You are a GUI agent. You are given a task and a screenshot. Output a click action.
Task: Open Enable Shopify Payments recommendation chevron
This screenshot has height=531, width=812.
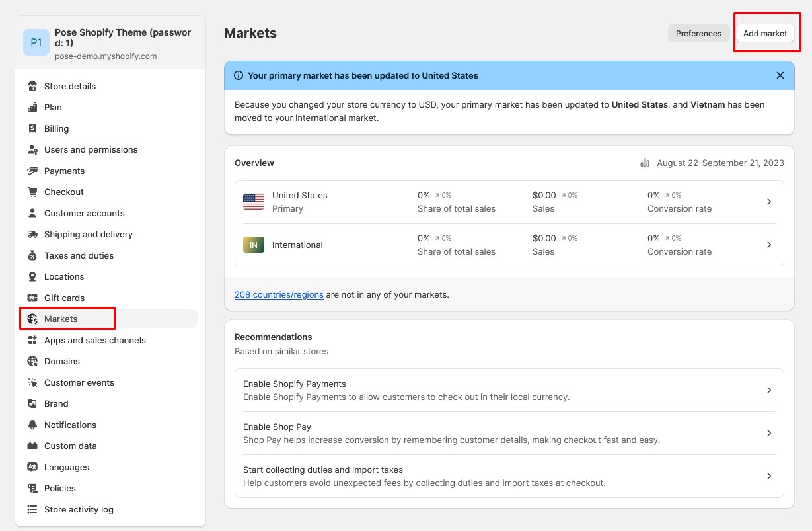click(x=769, y=390)
